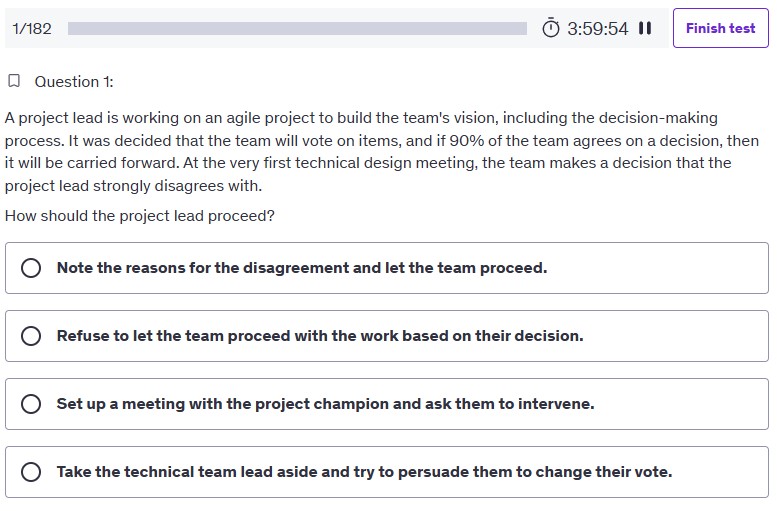Click the test progress bar
Viewport: 777px width, 511px height.
[x=297, y=28]
